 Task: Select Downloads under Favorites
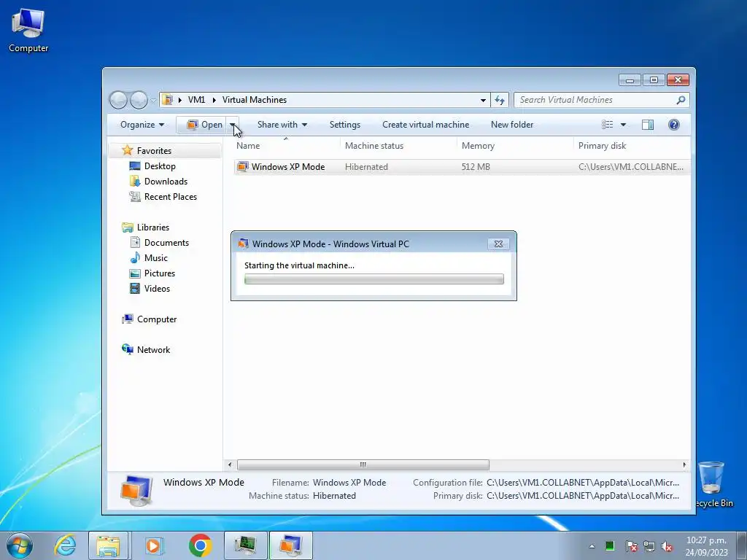point(166,182)
